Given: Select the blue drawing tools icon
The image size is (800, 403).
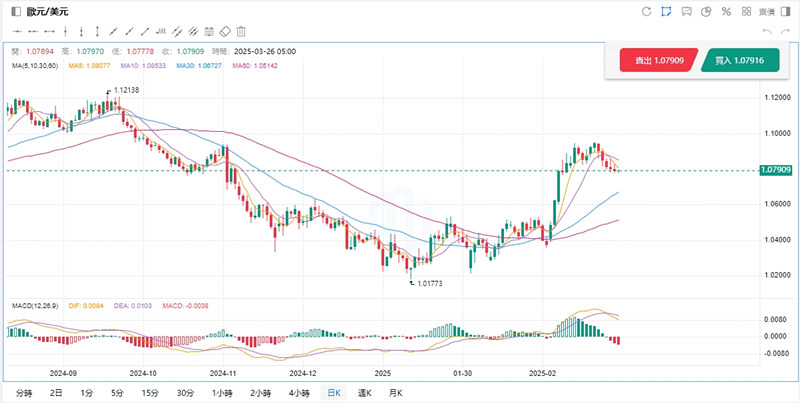Looking at the screenshot, I should (x=667, y=11).
